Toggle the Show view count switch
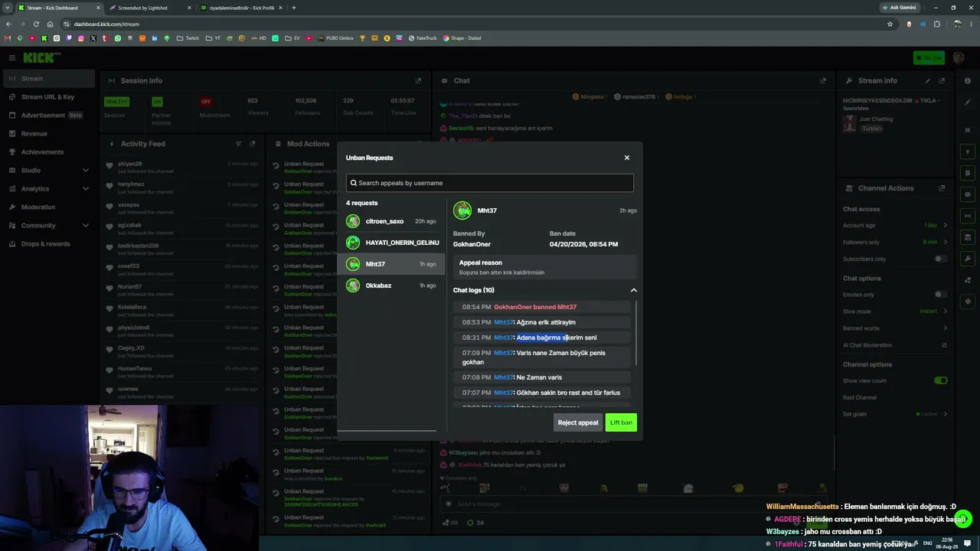 (x=940, y=380)
